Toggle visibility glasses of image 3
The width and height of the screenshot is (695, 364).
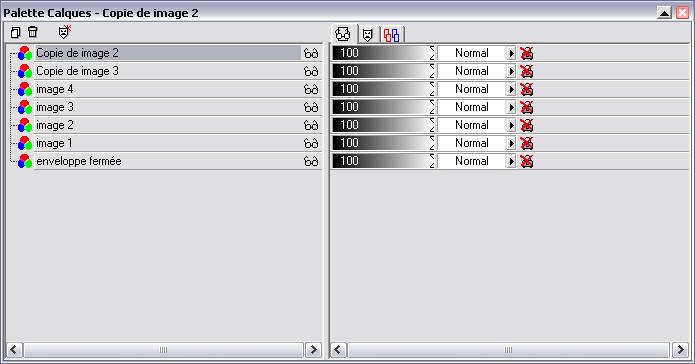[x=311, y=108]
